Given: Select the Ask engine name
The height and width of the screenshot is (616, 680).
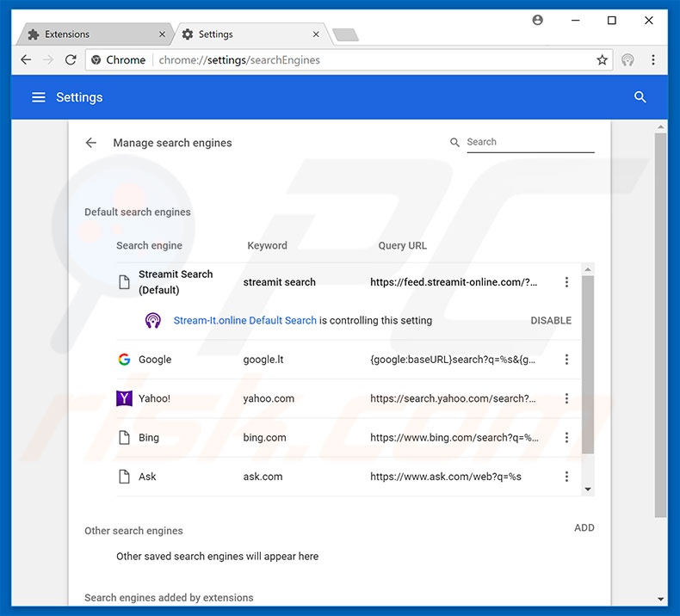Looking at the screenshot, I should [x=147, y=477].
